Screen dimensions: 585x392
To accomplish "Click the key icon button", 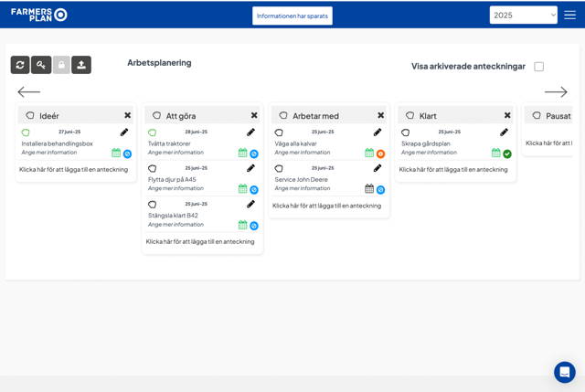I will (x=41, y=65).
